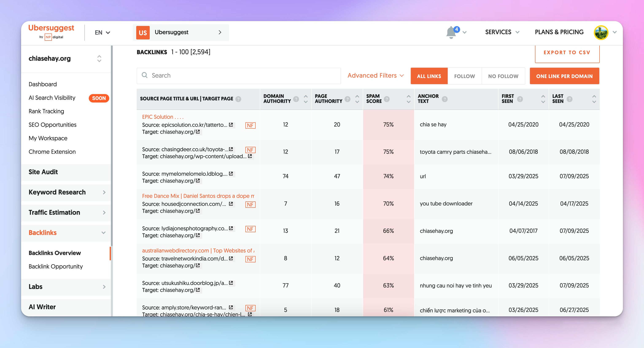
Task: Focus the backlinks Search field
Action: pos(239,76)
